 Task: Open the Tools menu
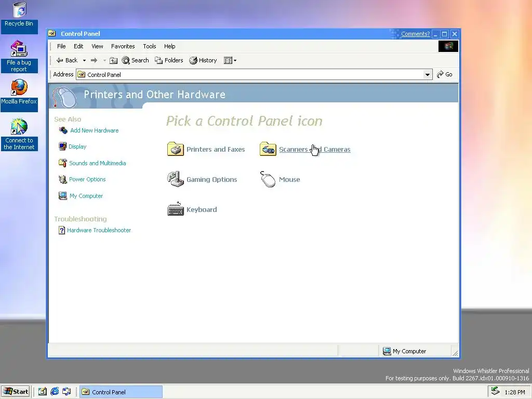point(149,46)
